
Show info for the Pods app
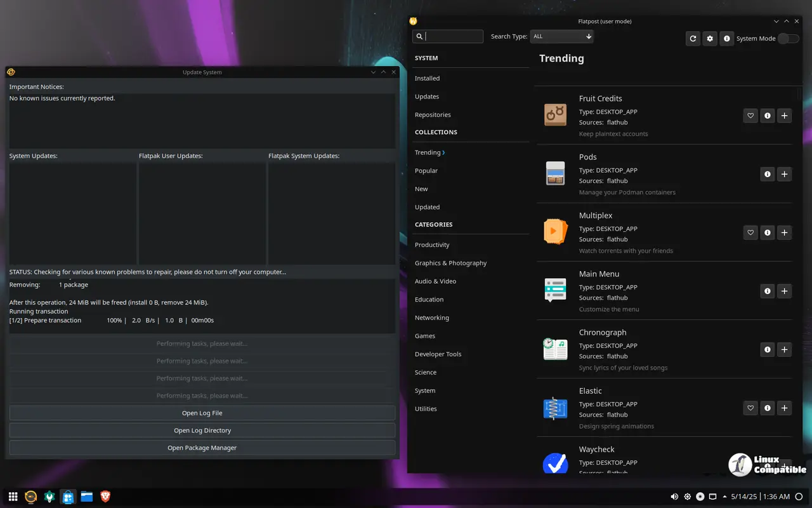pos(767,175)
